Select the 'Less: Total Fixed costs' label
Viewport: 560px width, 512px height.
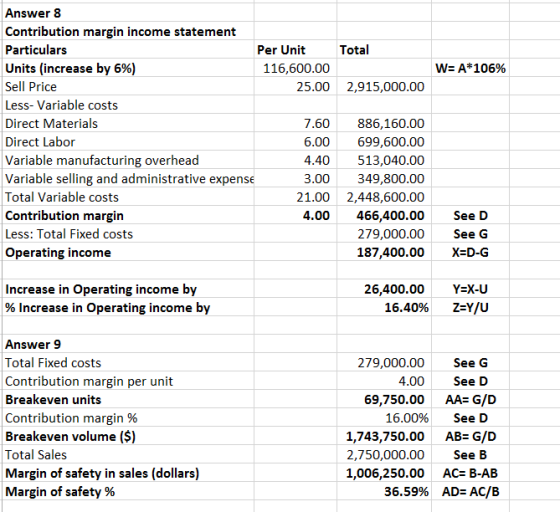pos(69,234)
